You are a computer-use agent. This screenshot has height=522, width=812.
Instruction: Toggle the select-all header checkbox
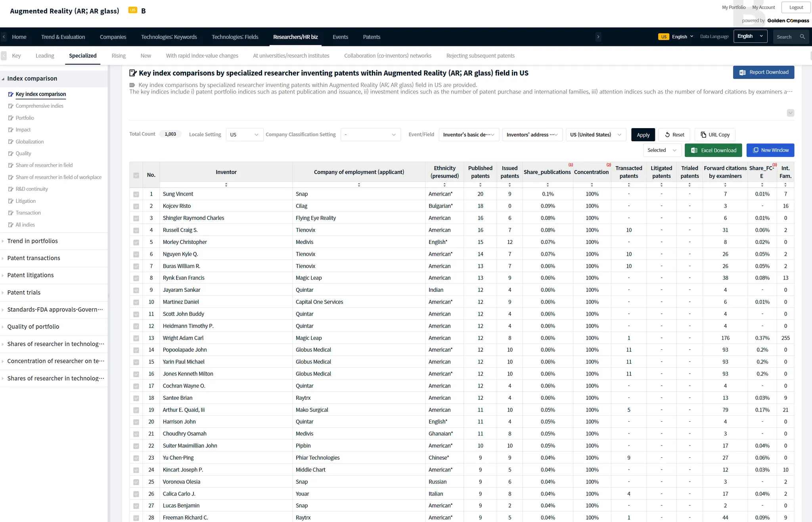click(x=136, y=175)
